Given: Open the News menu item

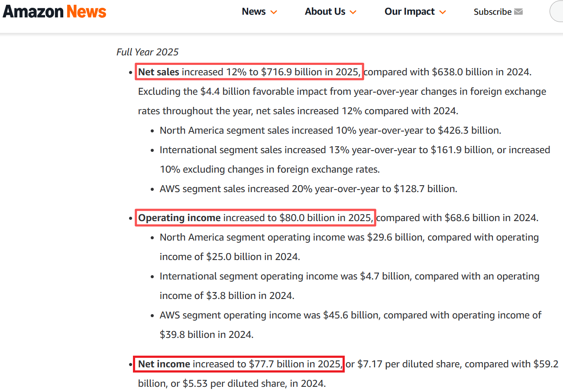Looking at the screenshot, I should (254, 12).
